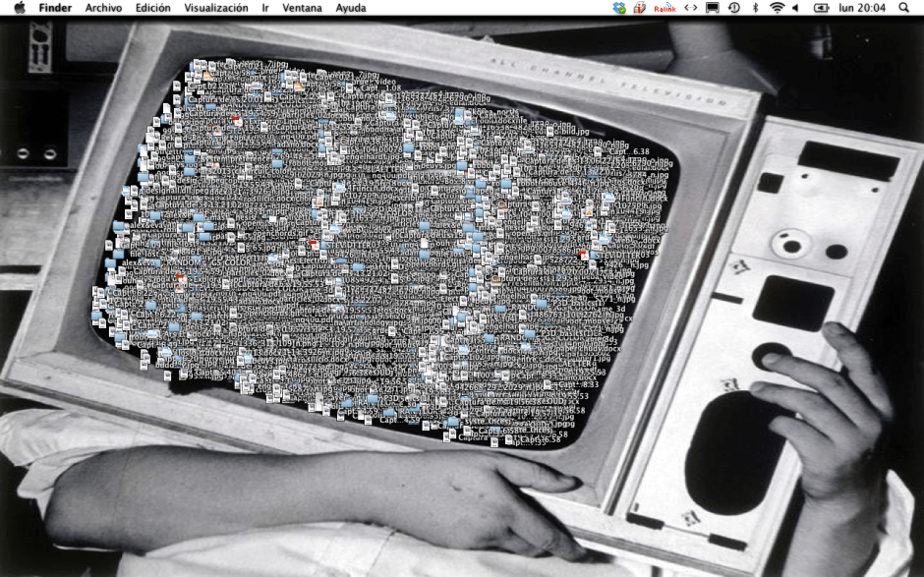Click the volume speaker icon
Image resolution: width=924 pixels, height=577 pixels.
tap(796, 8)
